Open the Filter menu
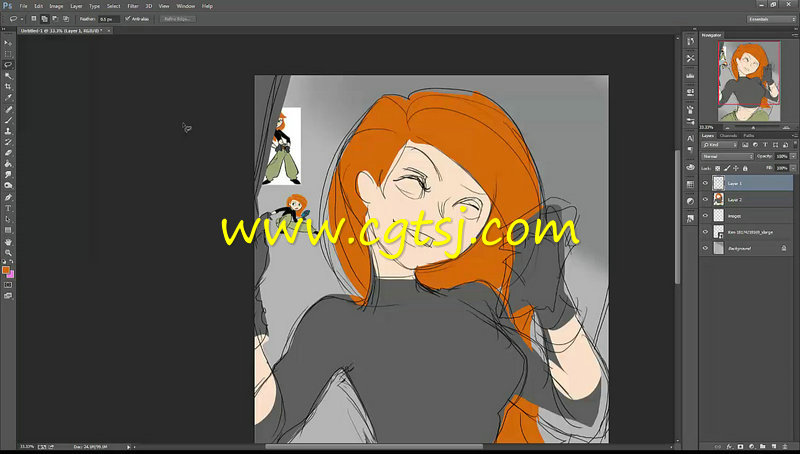This screenshot has width=800, height=454. click(x=133, y=6)
